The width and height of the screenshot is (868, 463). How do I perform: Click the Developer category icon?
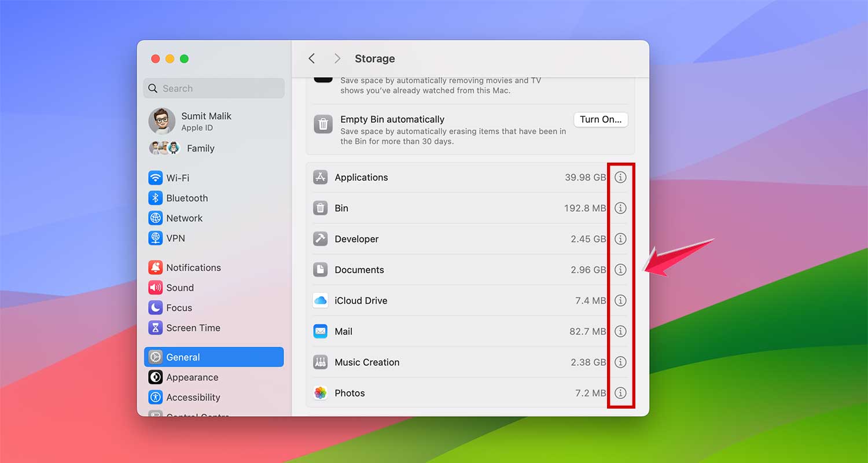pos(321,238)
